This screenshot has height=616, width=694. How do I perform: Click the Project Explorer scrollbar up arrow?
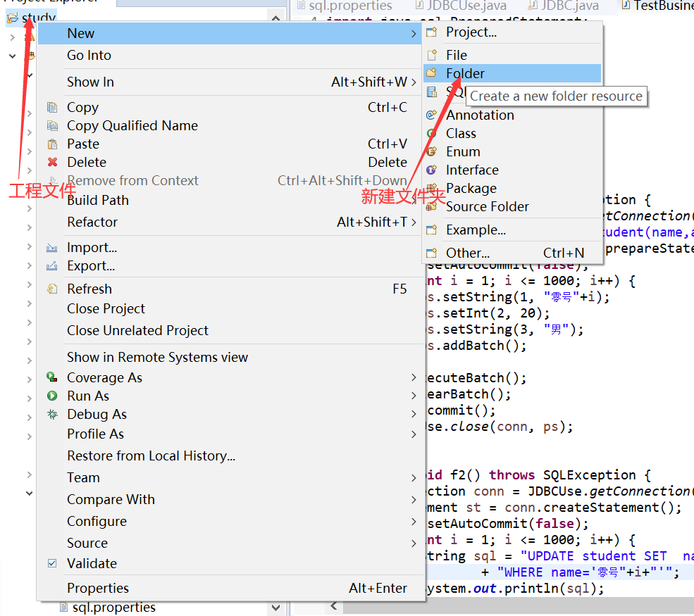point(275,18)
